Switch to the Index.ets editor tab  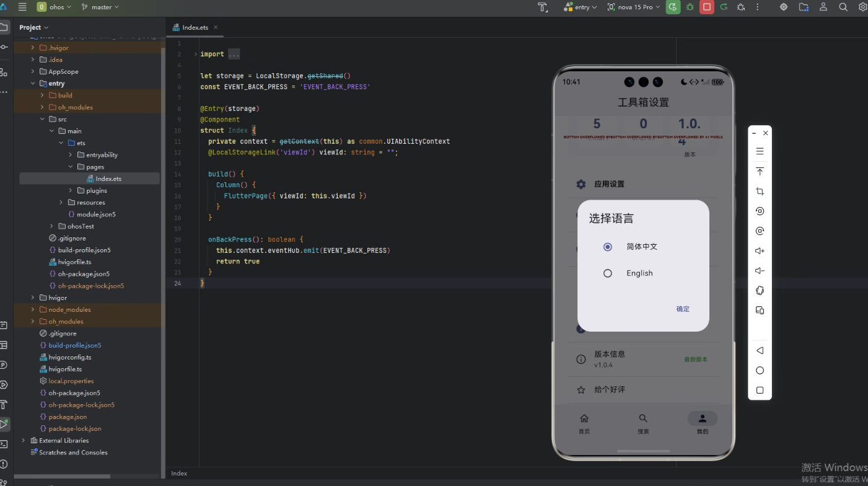pyautogui.click(x=194, y=27)
